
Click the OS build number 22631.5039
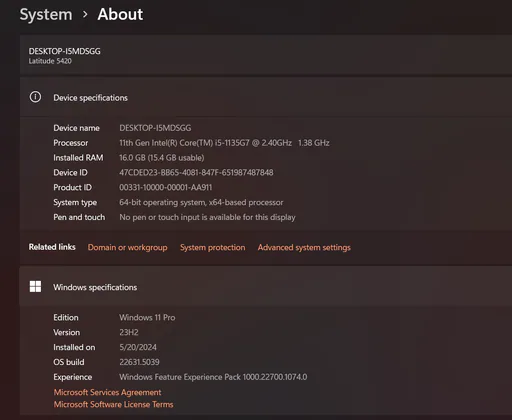click(x=139, y=362)
